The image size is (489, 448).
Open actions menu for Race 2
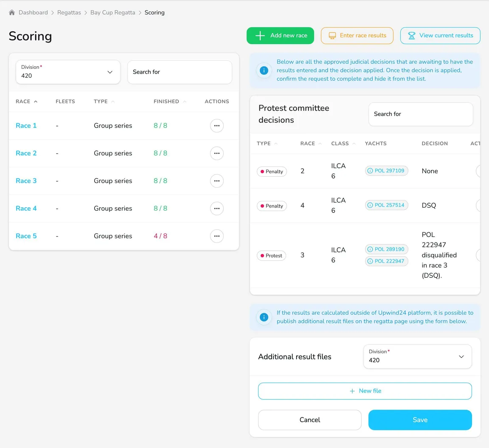[x=217, y=153]
